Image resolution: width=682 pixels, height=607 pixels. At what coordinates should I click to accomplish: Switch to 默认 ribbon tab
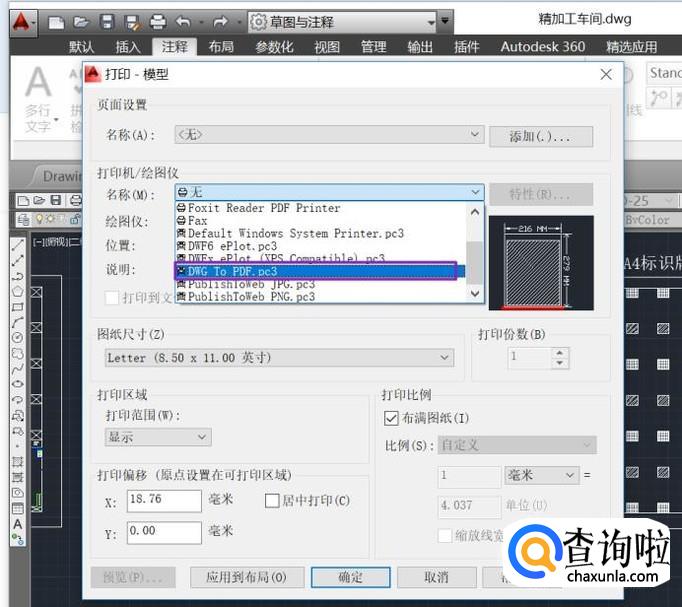(81, 47)
